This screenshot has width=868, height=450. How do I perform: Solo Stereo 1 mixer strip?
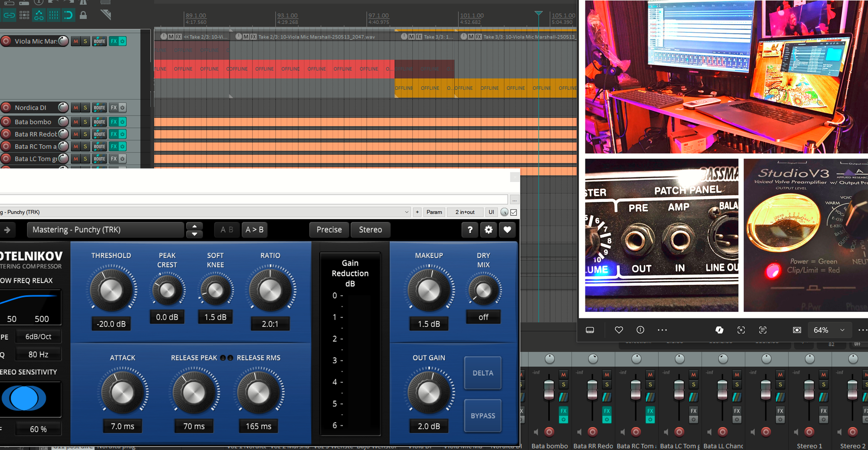pyautogui.click(x=823, y=384)
